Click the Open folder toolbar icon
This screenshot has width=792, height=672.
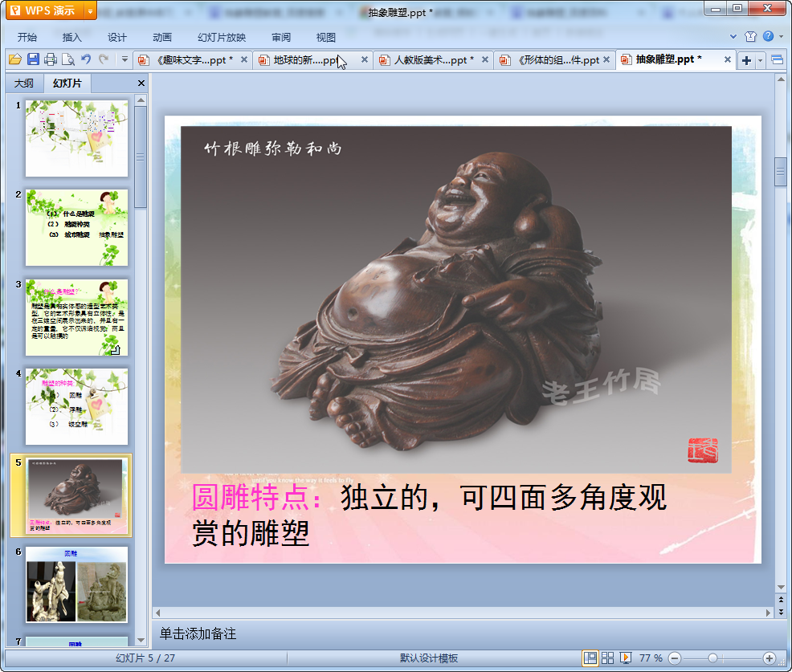coord(15,59)
